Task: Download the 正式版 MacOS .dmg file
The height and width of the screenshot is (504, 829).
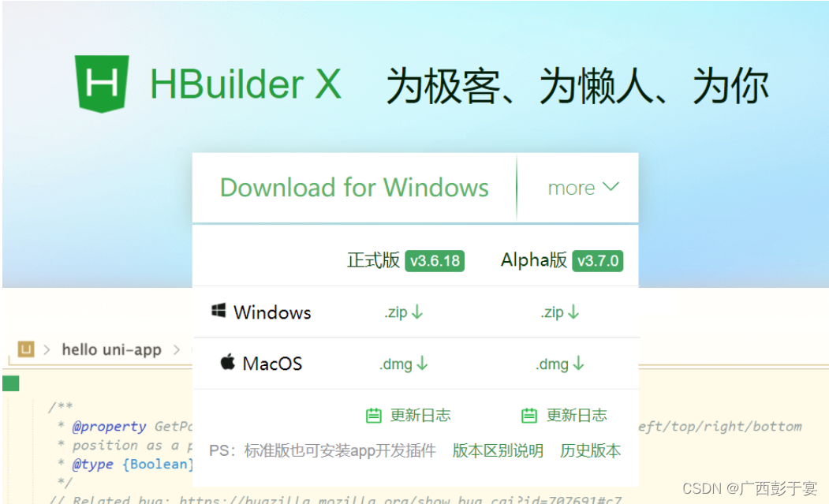Action: tap(403, 364)
